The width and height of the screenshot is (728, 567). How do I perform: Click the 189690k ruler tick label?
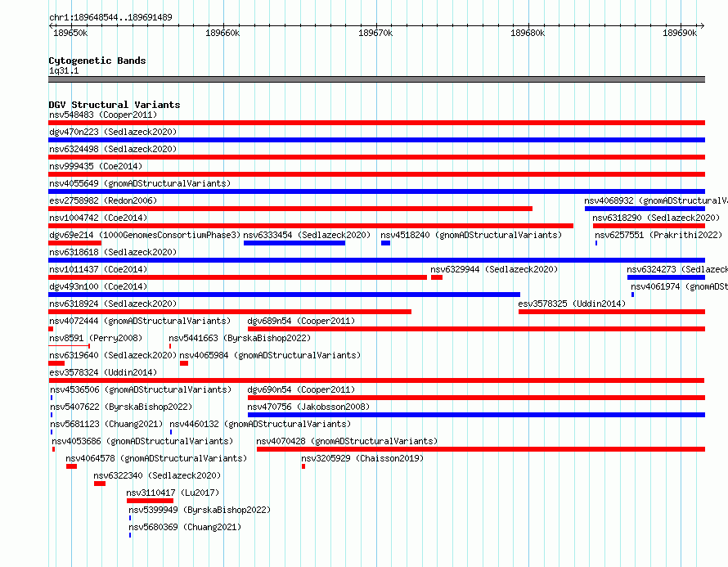pos(680,33)
